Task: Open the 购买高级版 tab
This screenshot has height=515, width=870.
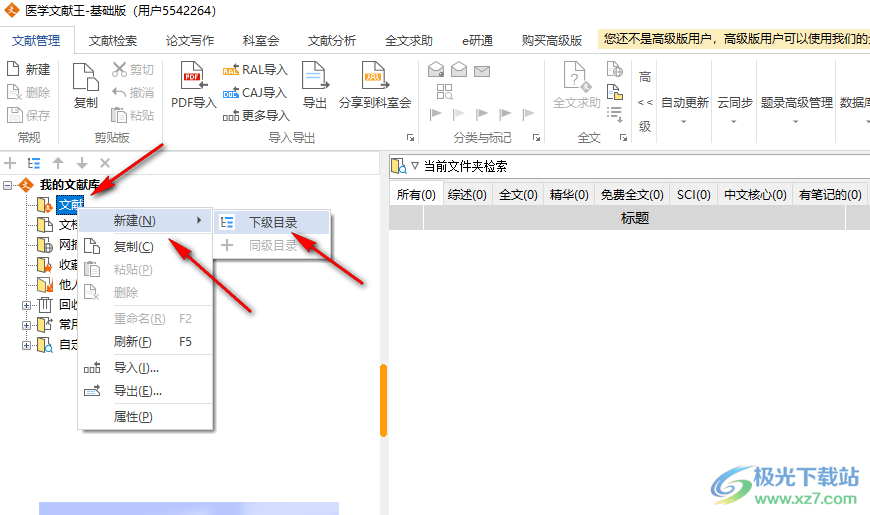Action: pos(552,41)
